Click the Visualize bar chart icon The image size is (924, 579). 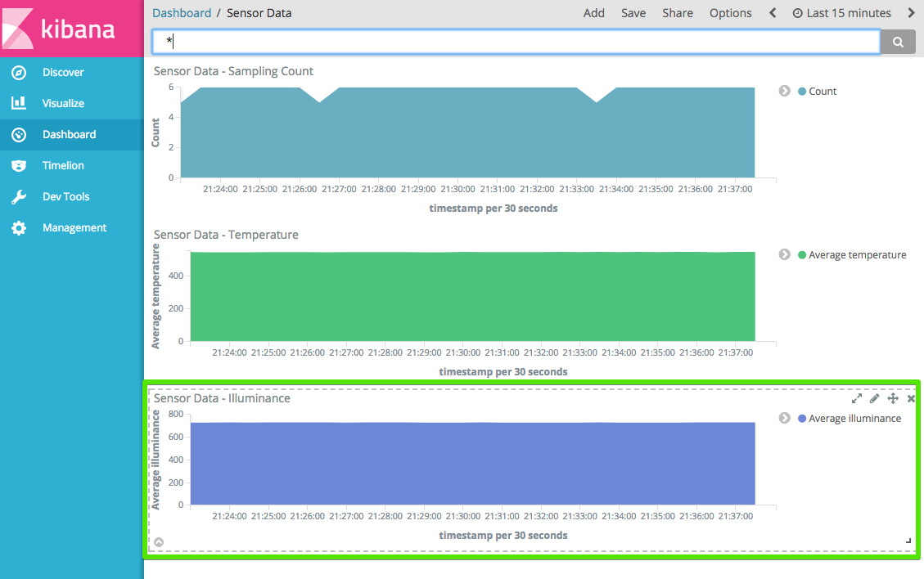point(19,103)
